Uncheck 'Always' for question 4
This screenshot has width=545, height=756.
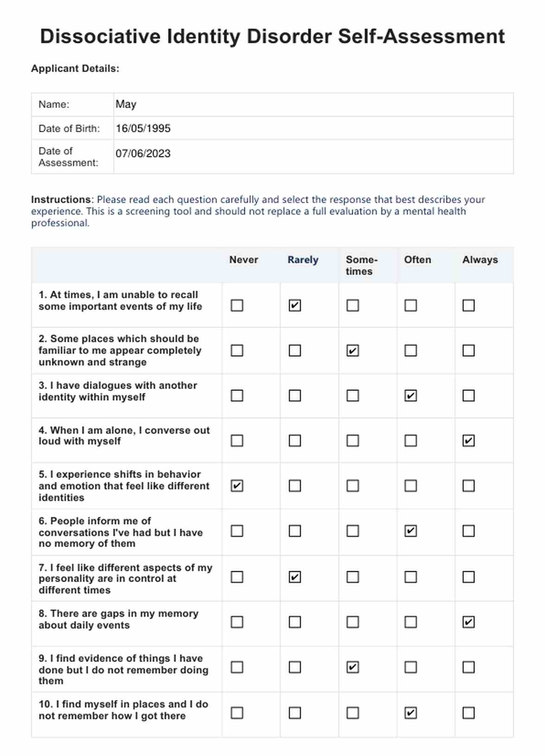click(469, 440)
